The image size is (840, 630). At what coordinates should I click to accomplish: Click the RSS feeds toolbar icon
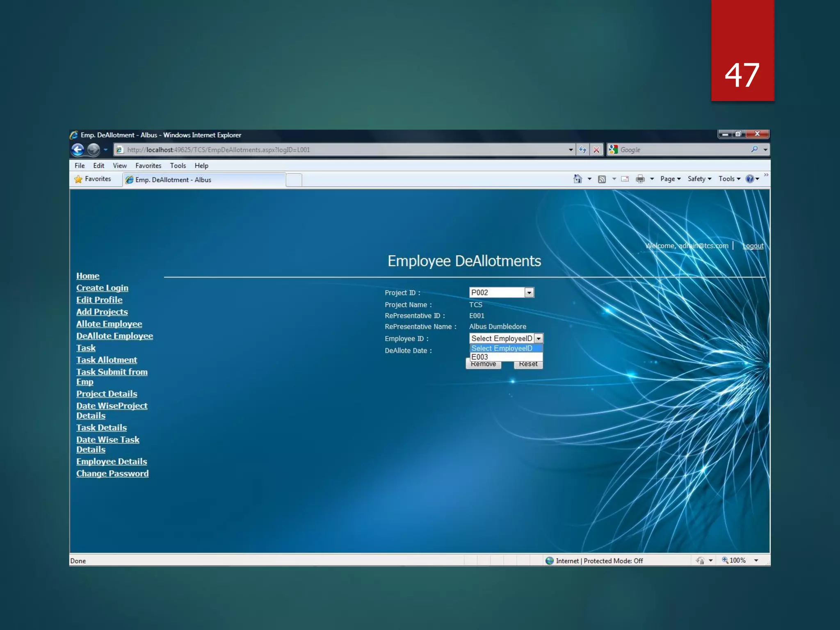pos(602,179)
